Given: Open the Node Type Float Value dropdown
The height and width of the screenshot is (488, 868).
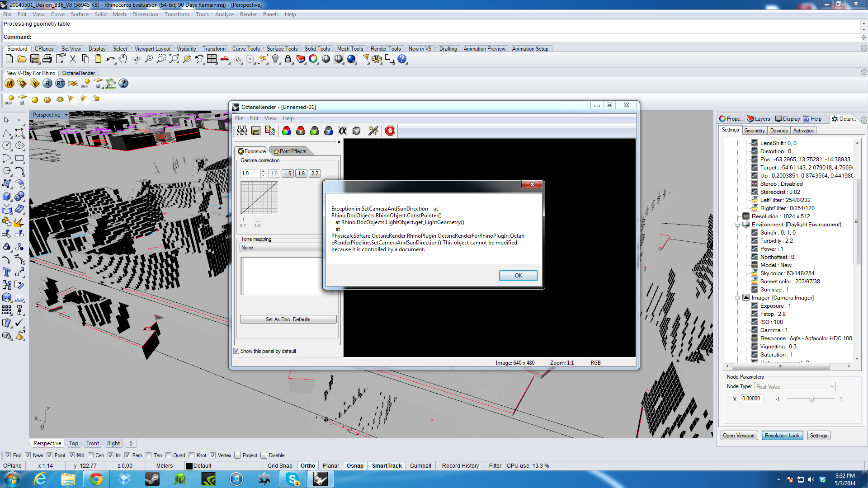Looking at the screenshot, I should tap(795, 387).
